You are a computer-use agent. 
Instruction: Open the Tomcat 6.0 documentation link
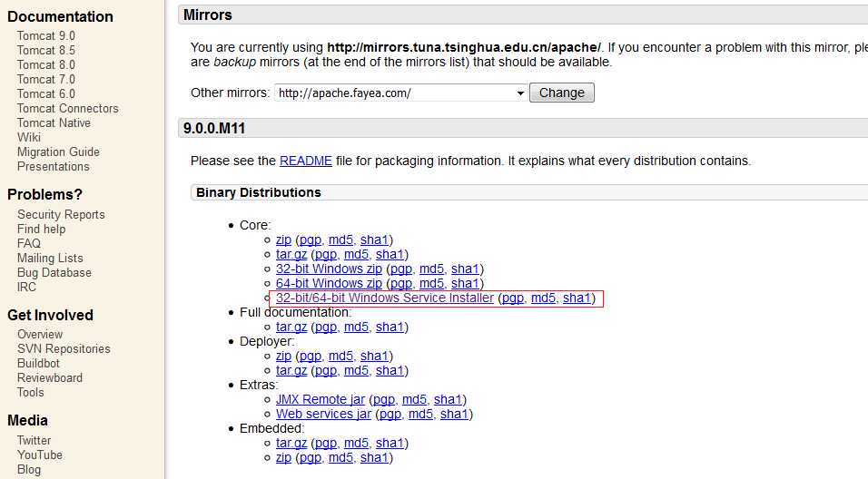point(46,94)
